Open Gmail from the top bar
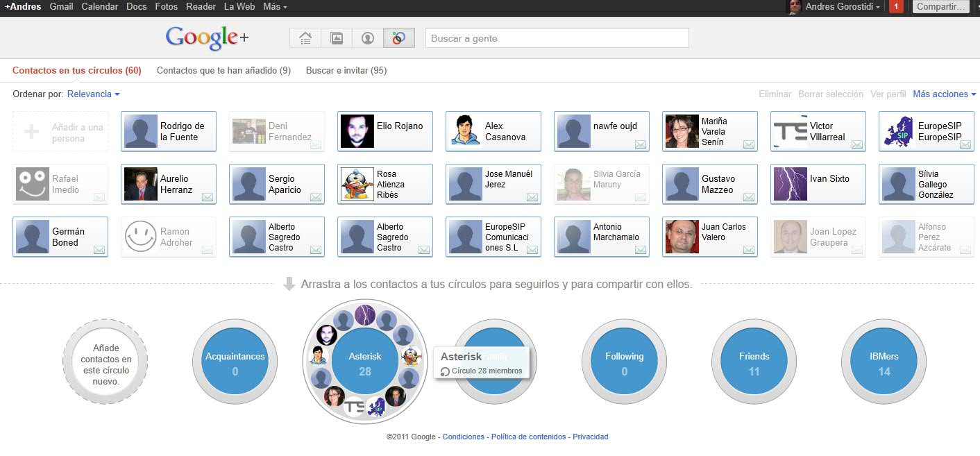The height and width of the screenshot is (456, 980). [61, 7]
